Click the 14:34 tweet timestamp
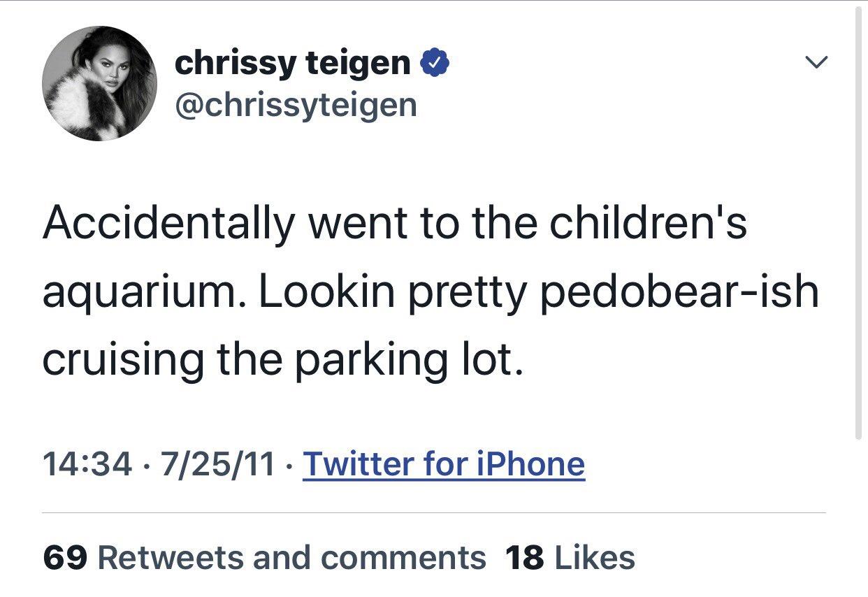Image resolution: width=868 pixels, height=597 pixels. 87,464
